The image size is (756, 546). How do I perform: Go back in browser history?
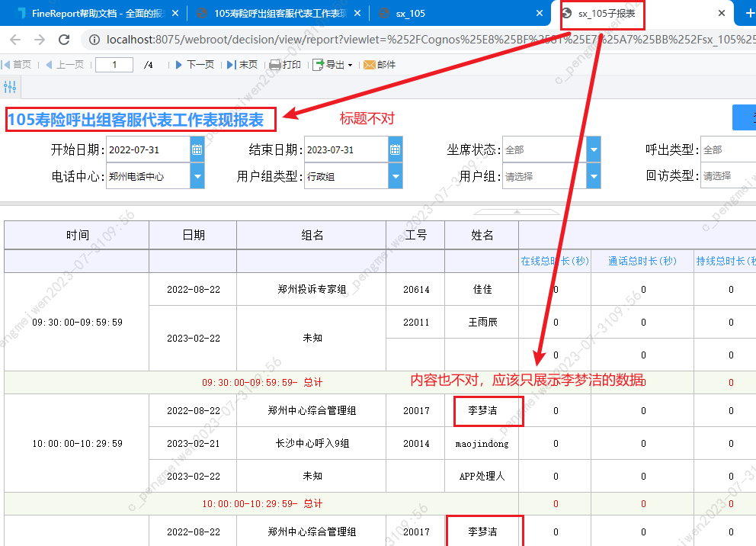pos(15,40)
